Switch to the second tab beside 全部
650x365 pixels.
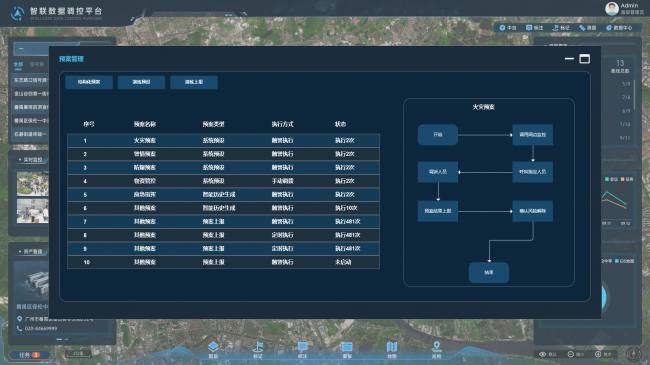(37, 64)
